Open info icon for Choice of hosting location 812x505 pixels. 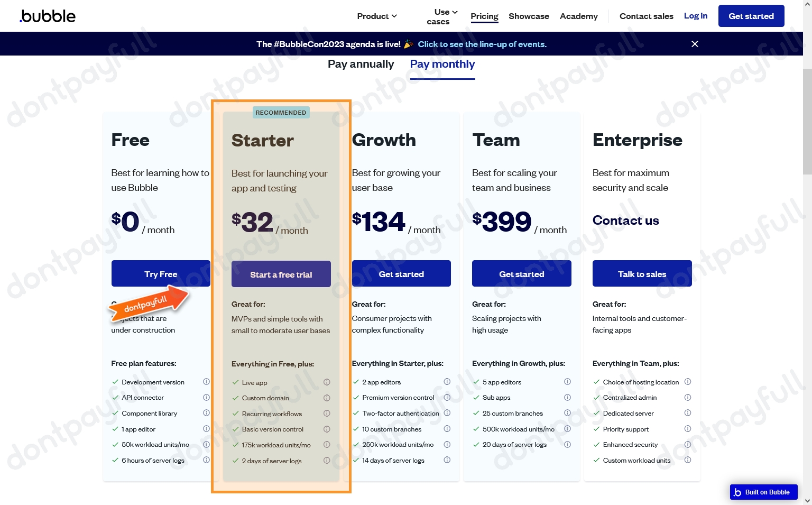pyautogui.click(x=688, y=382)
